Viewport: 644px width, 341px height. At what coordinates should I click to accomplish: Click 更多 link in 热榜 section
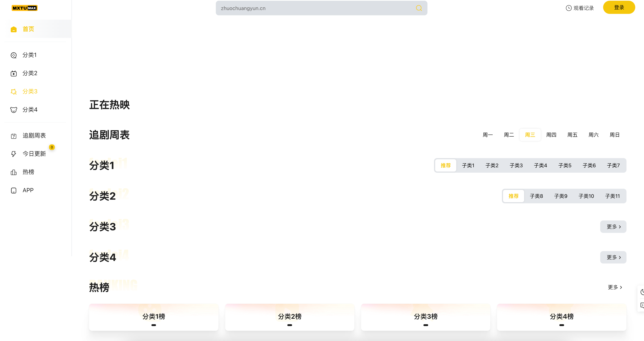[x=615, y=287]
